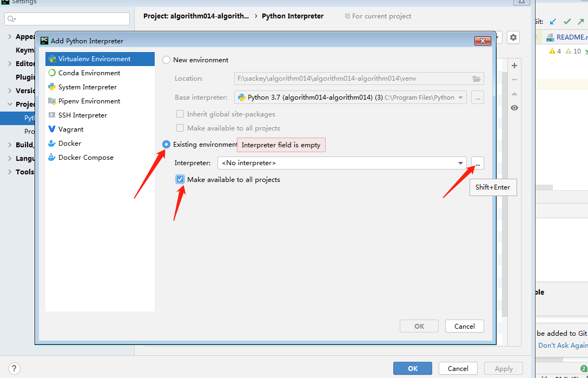Viewport: 588px width, 378px height.
Task: Click OK in Add Python Interpreter dialog
Action: 419,326
